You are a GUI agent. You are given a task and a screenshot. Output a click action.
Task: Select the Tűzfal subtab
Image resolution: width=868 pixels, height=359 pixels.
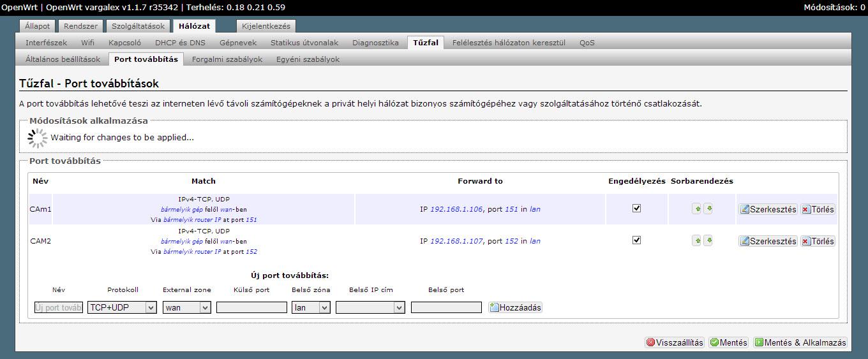[x=426, y=43]
